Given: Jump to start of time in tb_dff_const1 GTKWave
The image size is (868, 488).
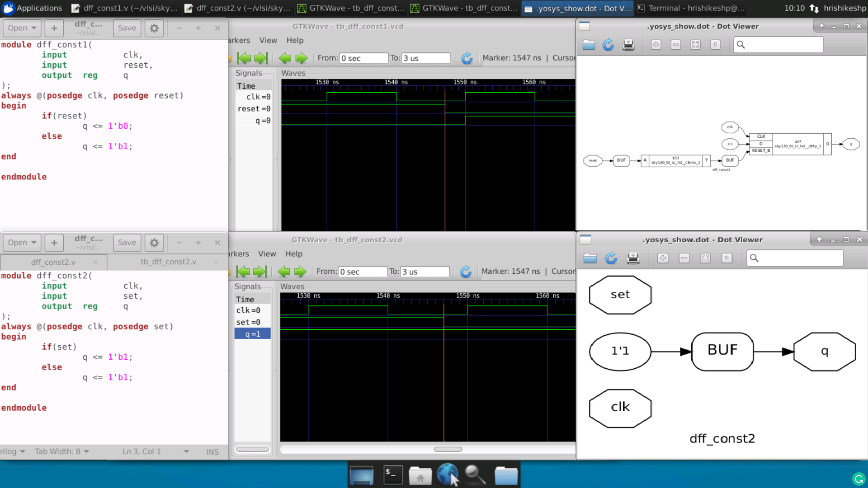Looking at the screenshot, I should (244, 58).
